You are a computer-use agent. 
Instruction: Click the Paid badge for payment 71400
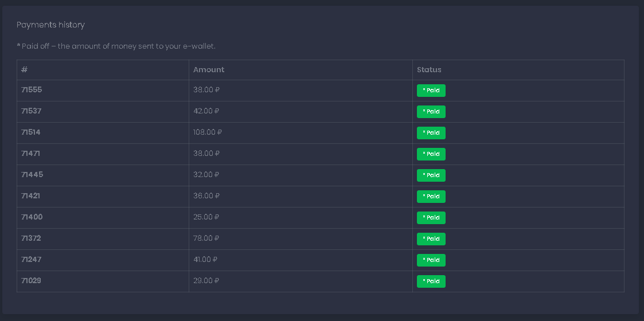[431, 218]
